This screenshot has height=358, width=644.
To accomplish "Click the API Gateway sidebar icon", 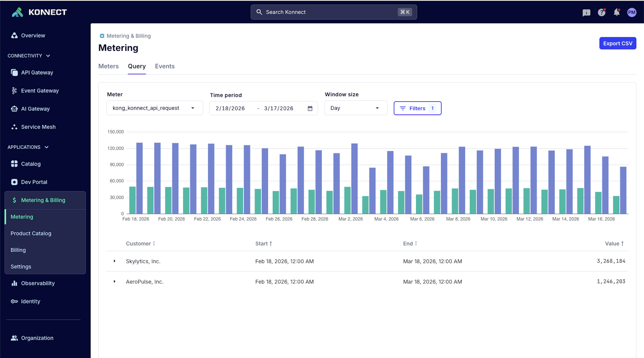I will pyautogui.click(x=14, y=73).
